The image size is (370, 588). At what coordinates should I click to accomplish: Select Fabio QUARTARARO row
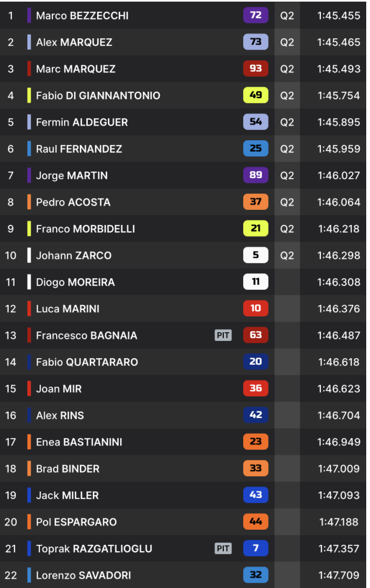[183, 362]
